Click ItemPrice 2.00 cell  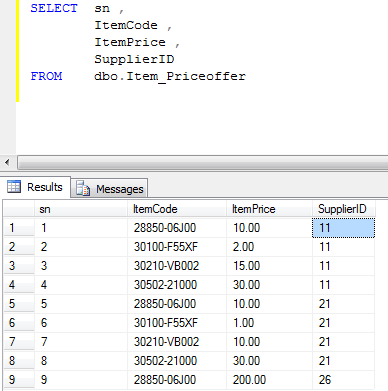pyautogui.click(x=269, y=247)
